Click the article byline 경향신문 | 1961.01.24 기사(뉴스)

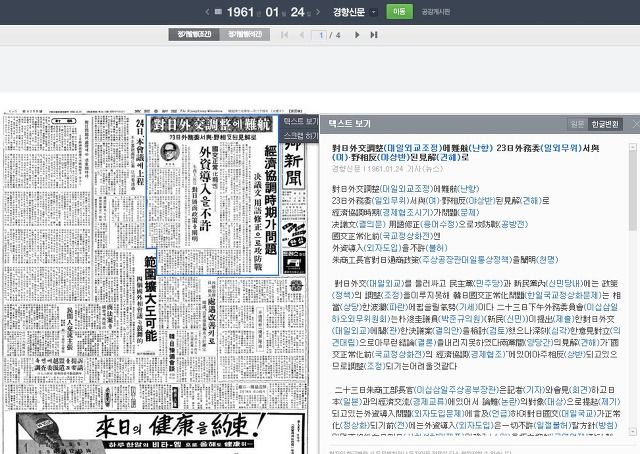pos(387,169)
